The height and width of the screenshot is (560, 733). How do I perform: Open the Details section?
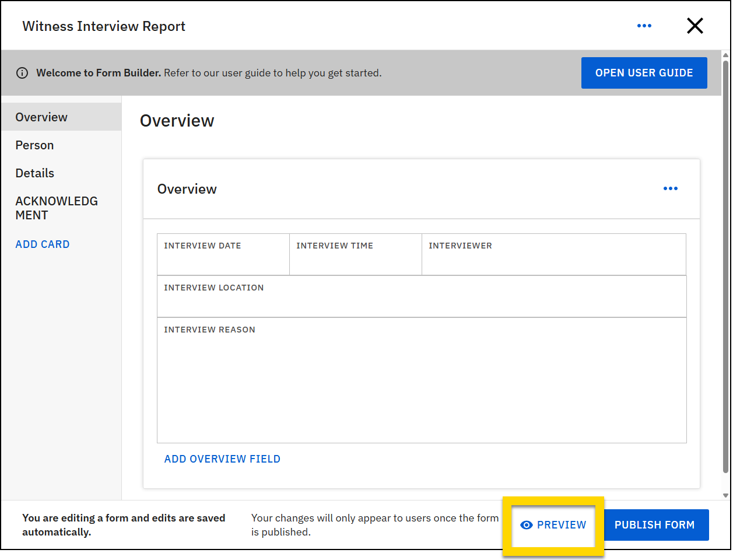click(x=34, y=173)
